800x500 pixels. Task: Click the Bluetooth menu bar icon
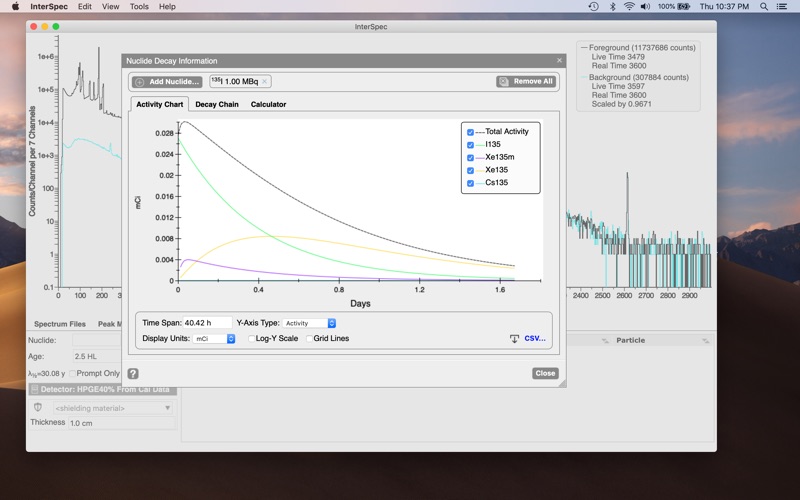(612, 7)
